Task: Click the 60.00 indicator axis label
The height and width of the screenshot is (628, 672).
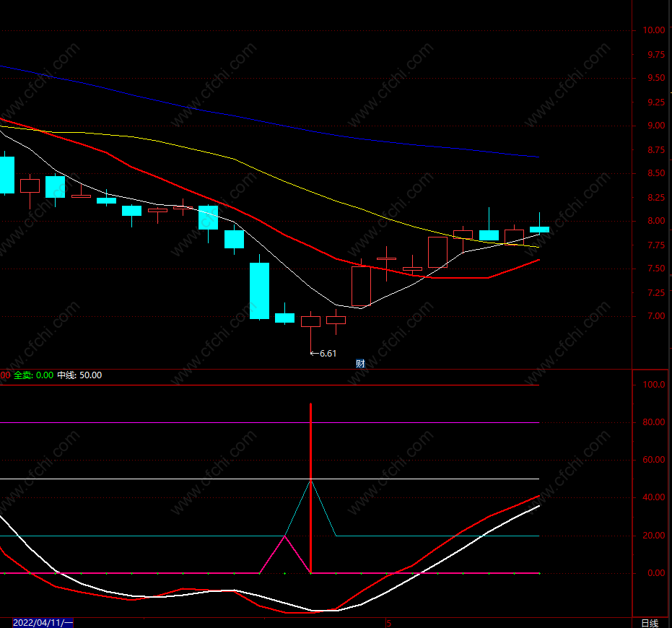Action: (x=653, y=460)
